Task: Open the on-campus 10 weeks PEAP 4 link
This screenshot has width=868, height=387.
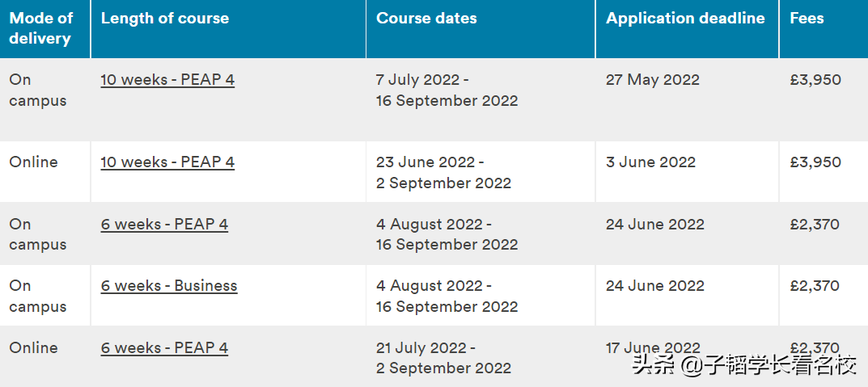Action: tap(167, 80)
